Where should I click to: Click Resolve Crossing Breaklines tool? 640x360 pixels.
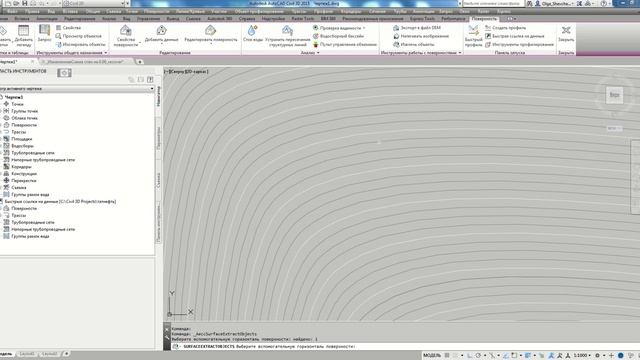coord(287,36)
